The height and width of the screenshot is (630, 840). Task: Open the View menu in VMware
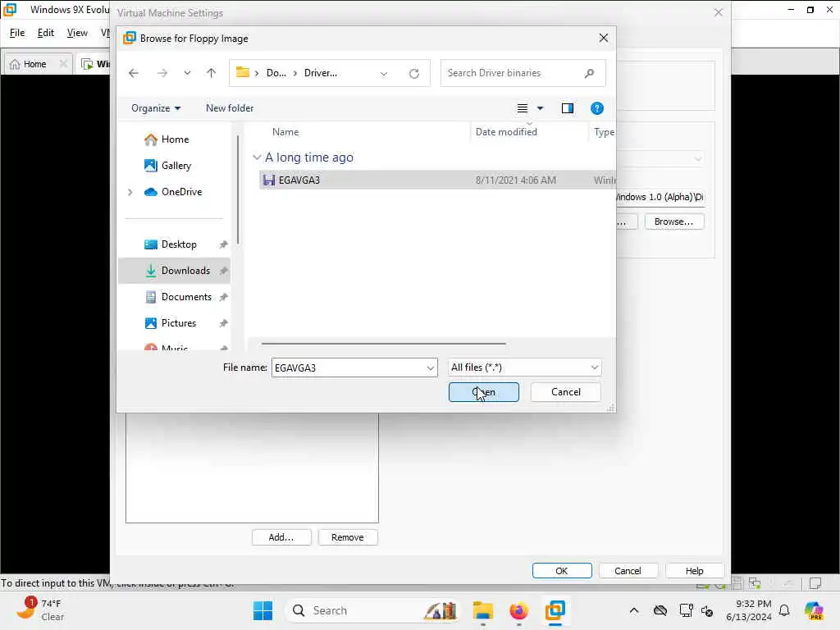[77, 33]
